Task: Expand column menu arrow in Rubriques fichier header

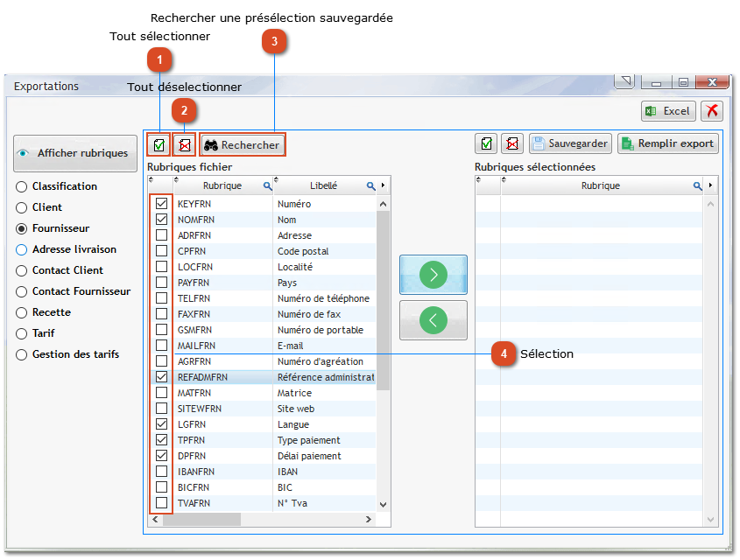Action: pyautogui.click(x=383, y=186)
